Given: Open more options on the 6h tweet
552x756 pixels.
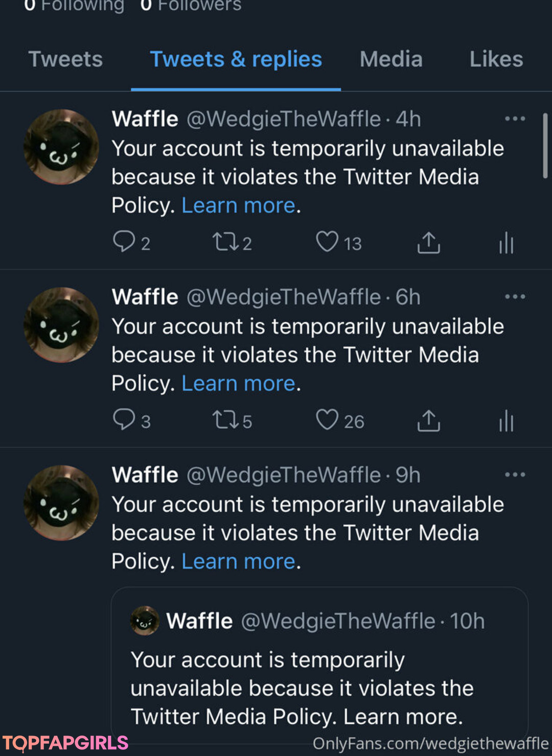Looking at the screenshot, I should click(515, 296).
